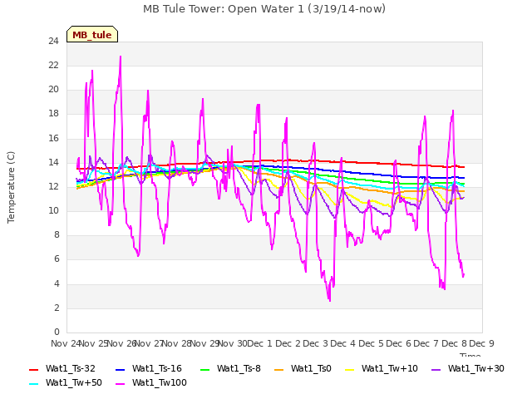Image resolution: width=532 pixels, height=399 pixels.
Task: Click the Dec 5 x-axis tick label
Action: pos(371,343)
